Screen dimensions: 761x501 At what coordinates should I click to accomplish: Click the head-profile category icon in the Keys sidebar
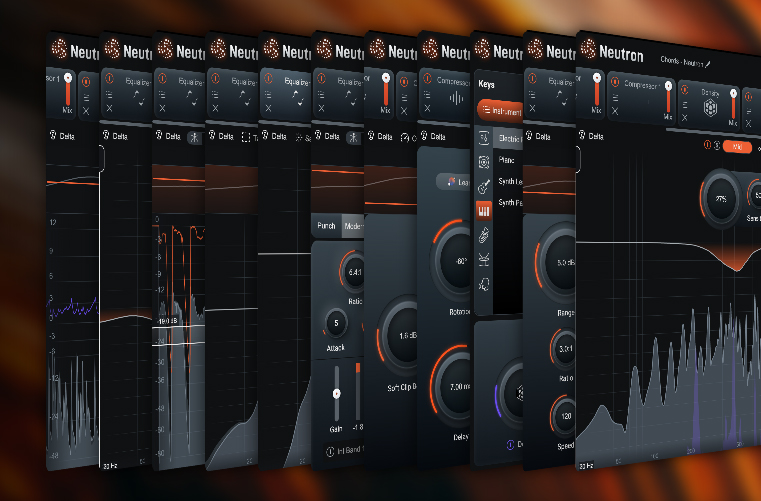484,284
